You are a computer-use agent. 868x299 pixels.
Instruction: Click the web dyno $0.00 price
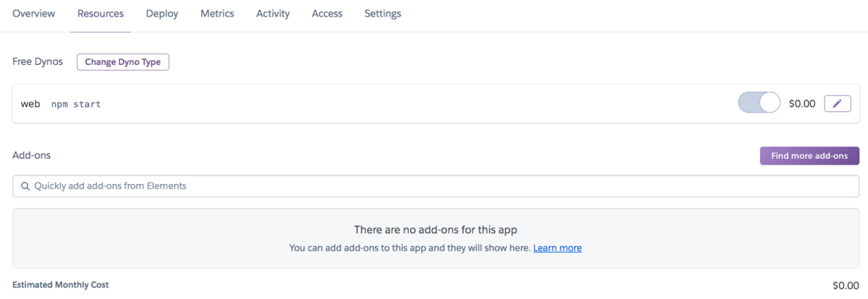tap(802, 103)
